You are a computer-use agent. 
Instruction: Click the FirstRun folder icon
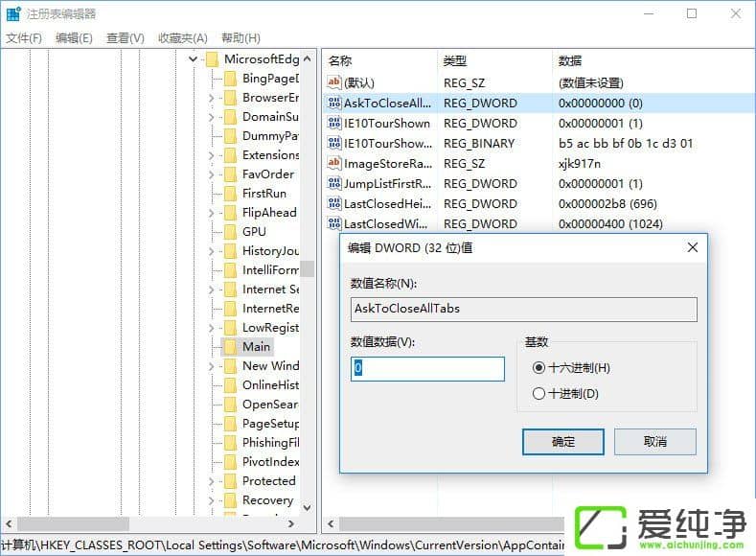tap(231, 194)
